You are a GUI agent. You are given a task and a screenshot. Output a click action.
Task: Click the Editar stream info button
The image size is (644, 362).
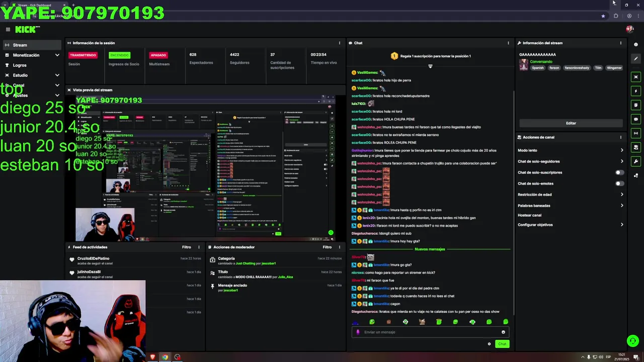(x=571, y=123)
